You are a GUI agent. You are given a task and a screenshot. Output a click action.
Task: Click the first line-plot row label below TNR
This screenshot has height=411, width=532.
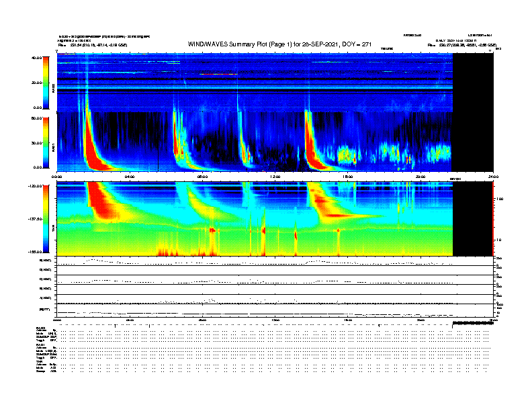tap(46, 261)
